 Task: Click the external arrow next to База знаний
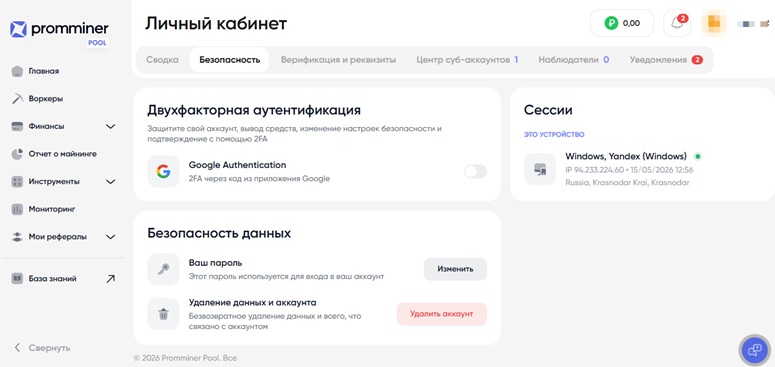(x=111, y=279)
